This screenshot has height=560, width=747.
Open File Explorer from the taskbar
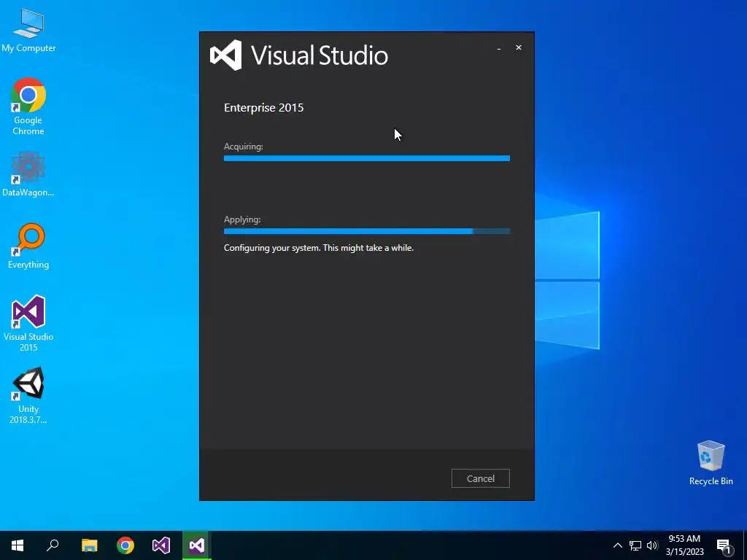click(89, 545)
